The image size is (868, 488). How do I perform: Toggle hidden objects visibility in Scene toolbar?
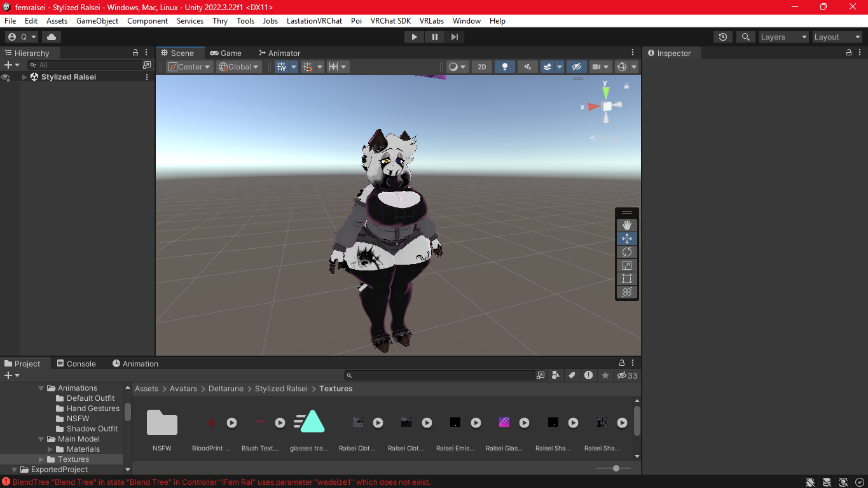click(x=576, y=67)
